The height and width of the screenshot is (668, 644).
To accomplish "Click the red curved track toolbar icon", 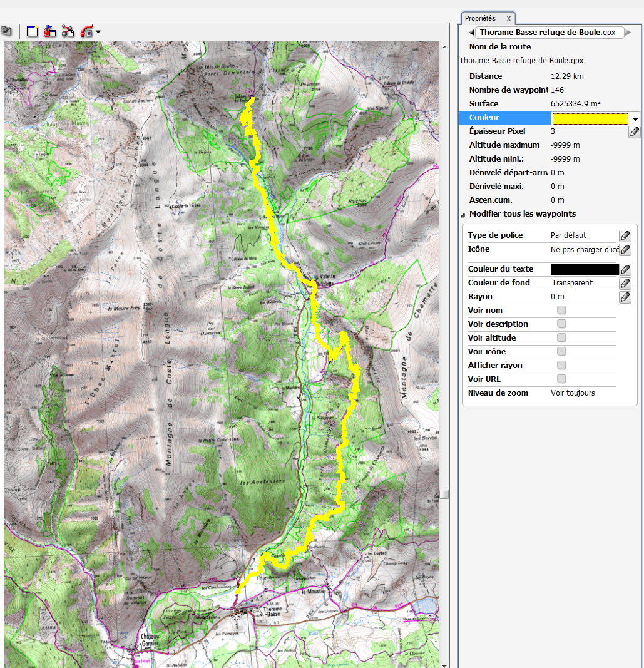I will pyautogui.click(x=86, y=31).
